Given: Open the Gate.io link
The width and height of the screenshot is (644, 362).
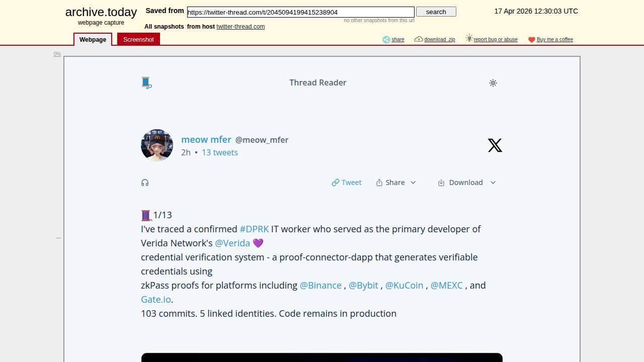Looking at the screenshot, I should coord(155,299).
